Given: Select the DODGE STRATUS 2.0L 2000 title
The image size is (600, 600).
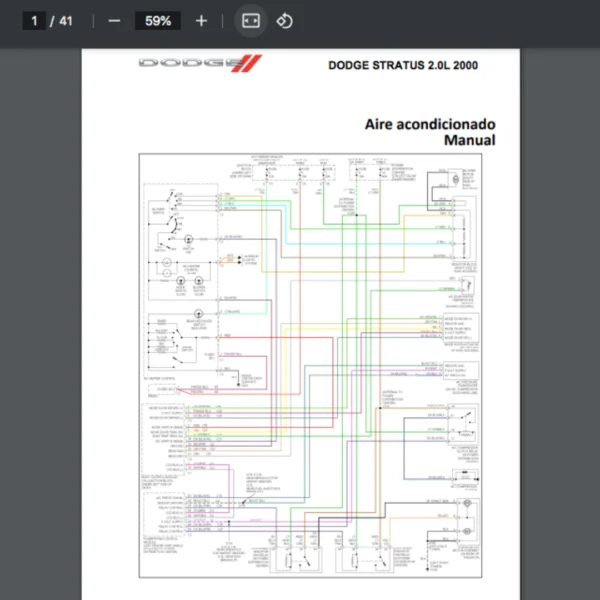Looking at the screenshot, I should click(x=402, y=65).
